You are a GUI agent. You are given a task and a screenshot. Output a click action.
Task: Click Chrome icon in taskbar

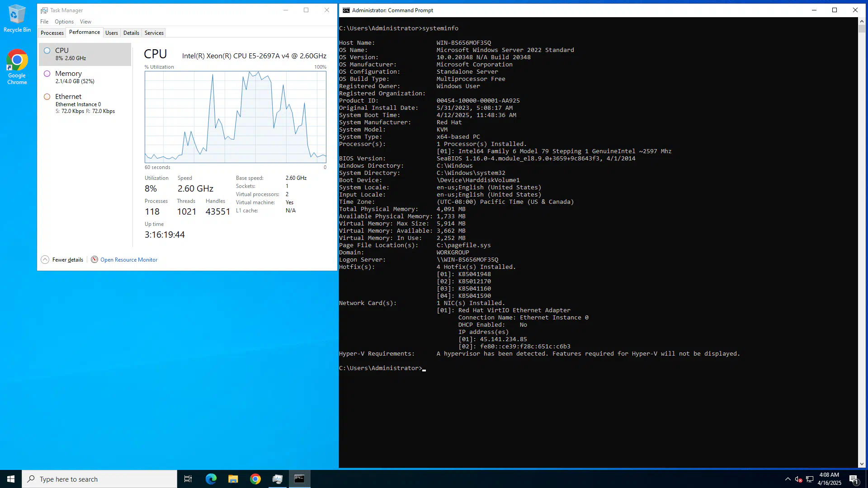click(255, 479)
